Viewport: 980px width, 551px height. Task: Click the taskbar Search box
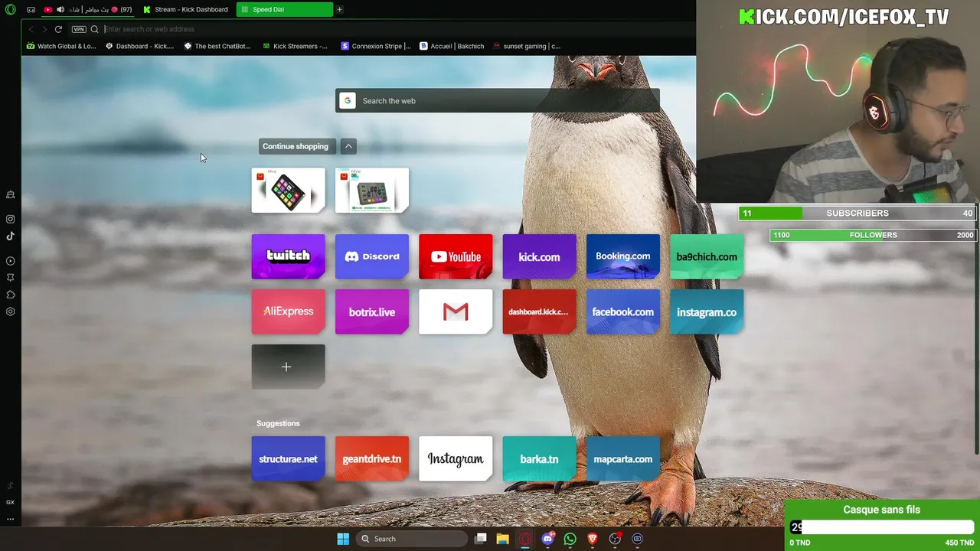413,539
